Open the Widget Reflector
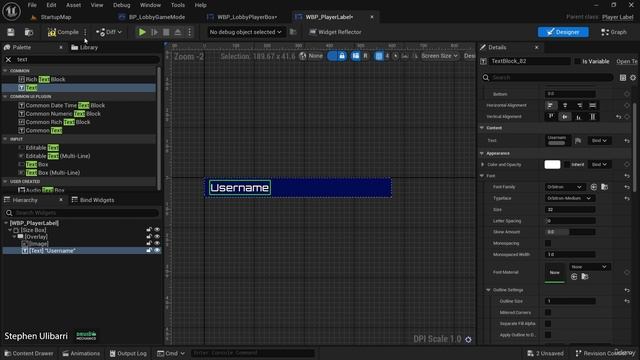Image resolution: width=640 pixels, height=360 pixels. pos(335,32)
